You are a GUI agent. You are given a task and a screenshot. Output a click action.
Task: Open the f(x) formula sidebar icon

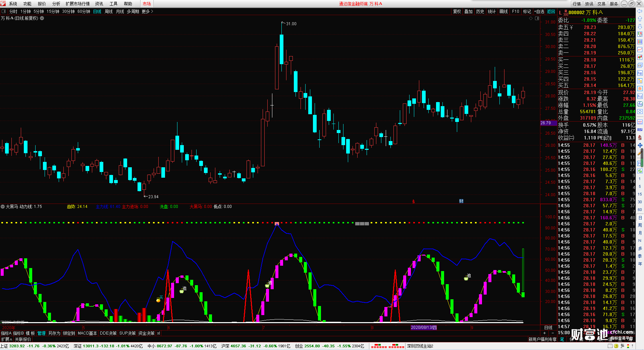640,104
